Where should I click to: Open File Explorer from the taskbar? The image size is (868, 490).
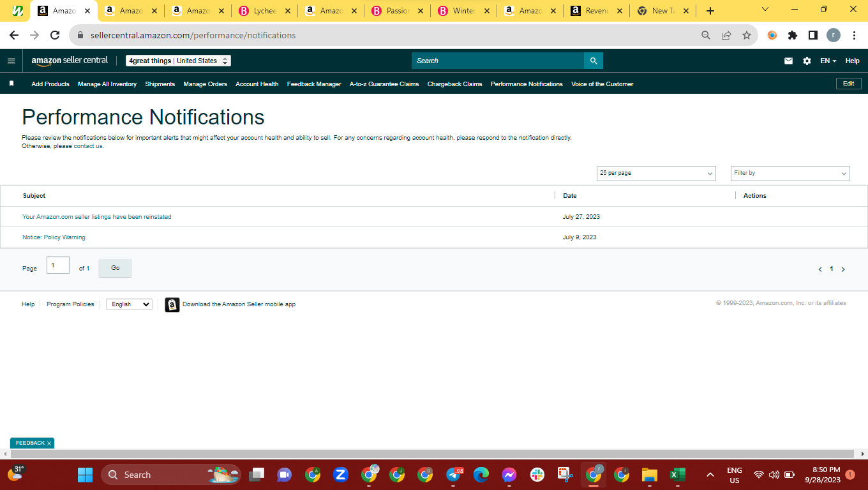649,475
